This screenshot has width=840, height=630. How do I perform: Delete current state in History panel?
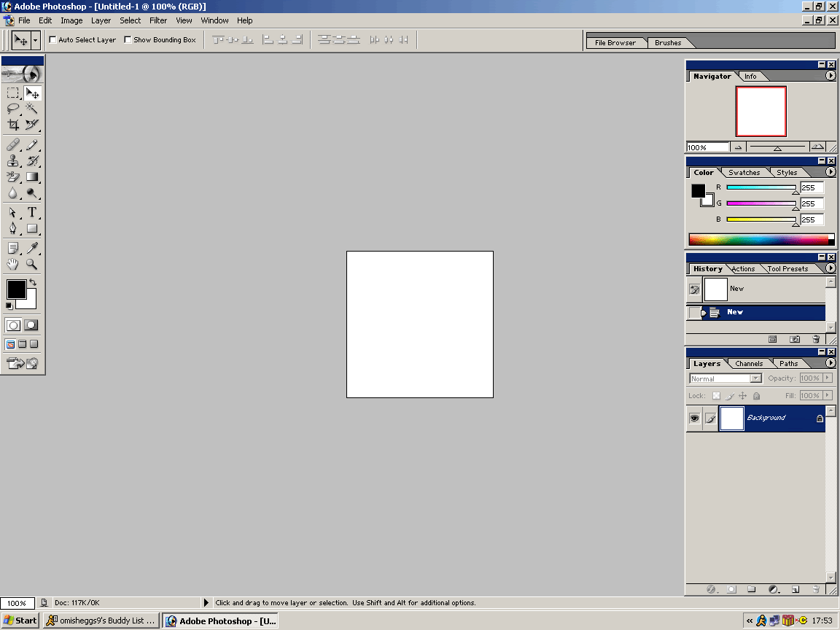pos(816,339)
